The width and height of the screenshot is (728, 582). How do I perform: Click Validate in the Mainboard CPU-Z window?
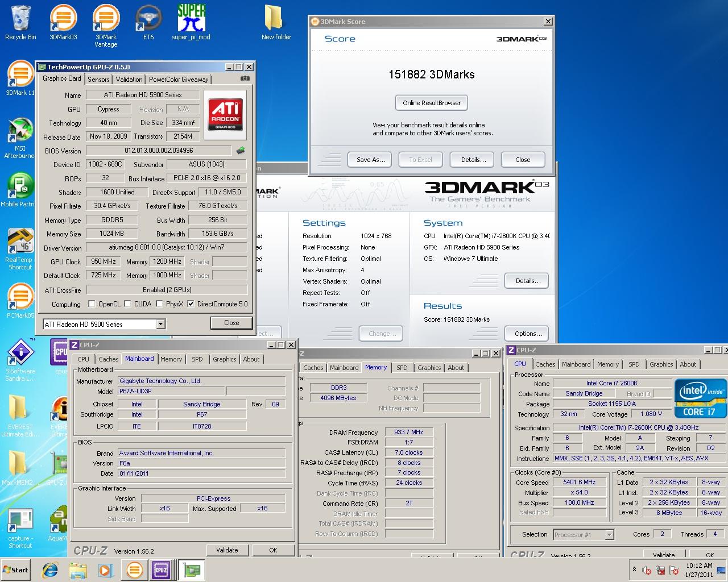tap(227, 550)
